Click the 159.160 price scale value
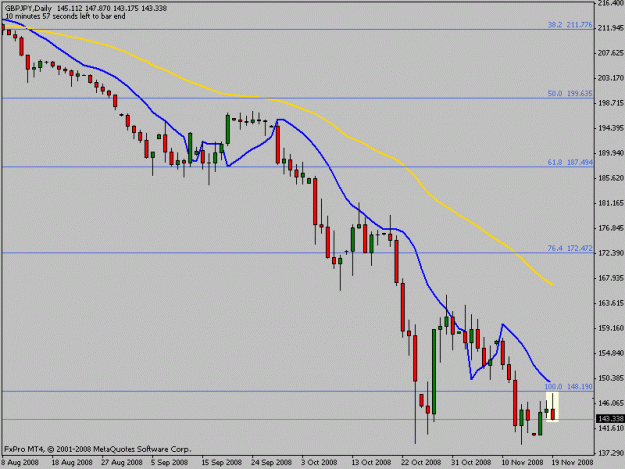 [x=611, y=328]
